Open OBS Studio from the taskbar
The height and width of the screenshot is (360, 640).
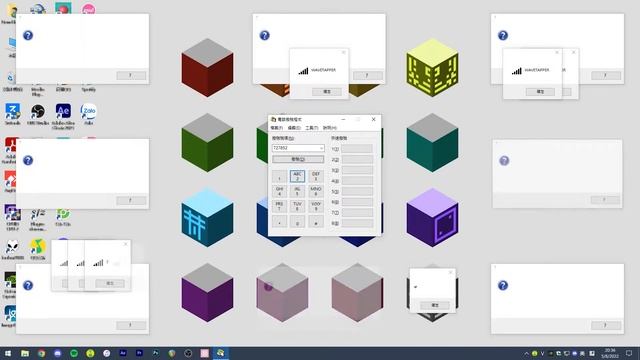click(188, 353)
